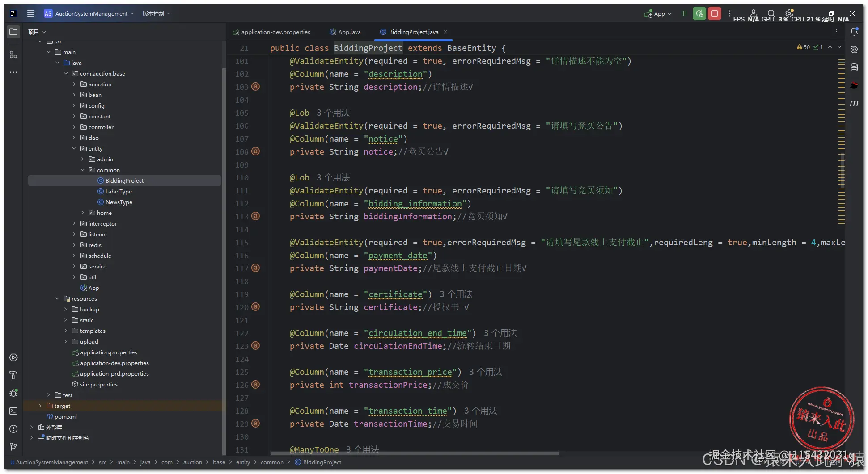Close the BiddingProject.java tab

(445, 32)
